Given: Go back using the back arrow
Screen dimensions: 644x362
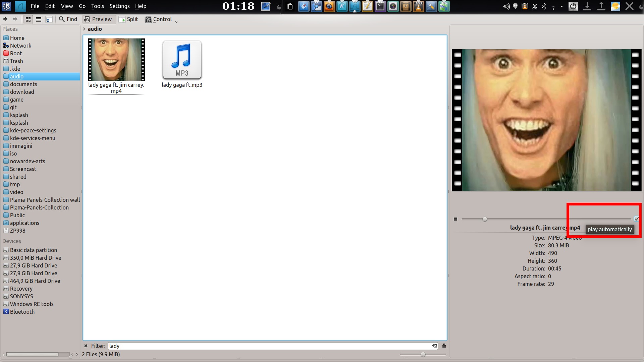Looking at the screenshot, I should coord(5,19).
